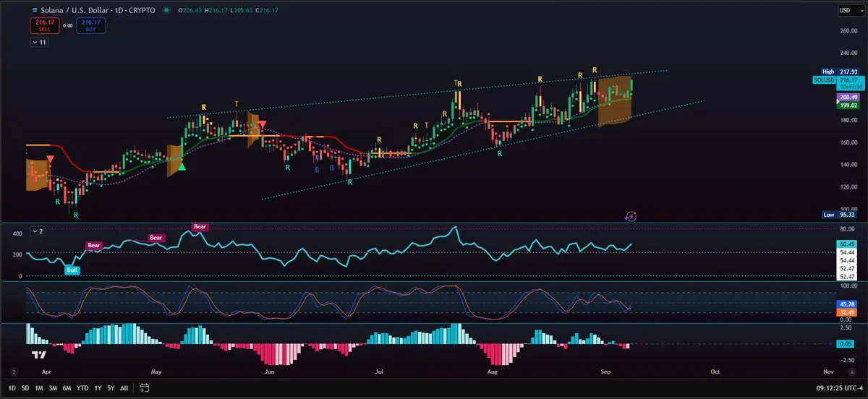This screenshot has height=399, width=868.
Task: Click the green market status dot
Action: pyautogui.click(x=167, y=10)
